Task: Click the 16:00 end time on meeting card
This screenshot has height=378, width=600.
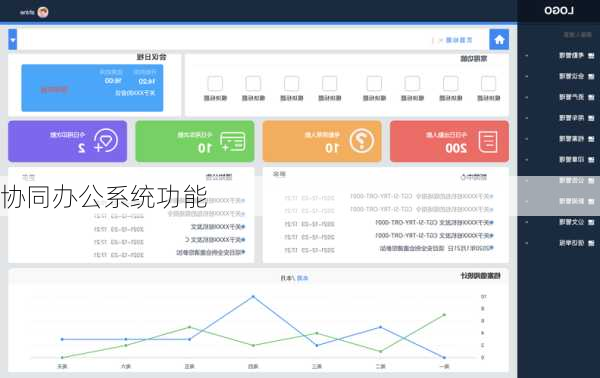Action: pos(113,81)
